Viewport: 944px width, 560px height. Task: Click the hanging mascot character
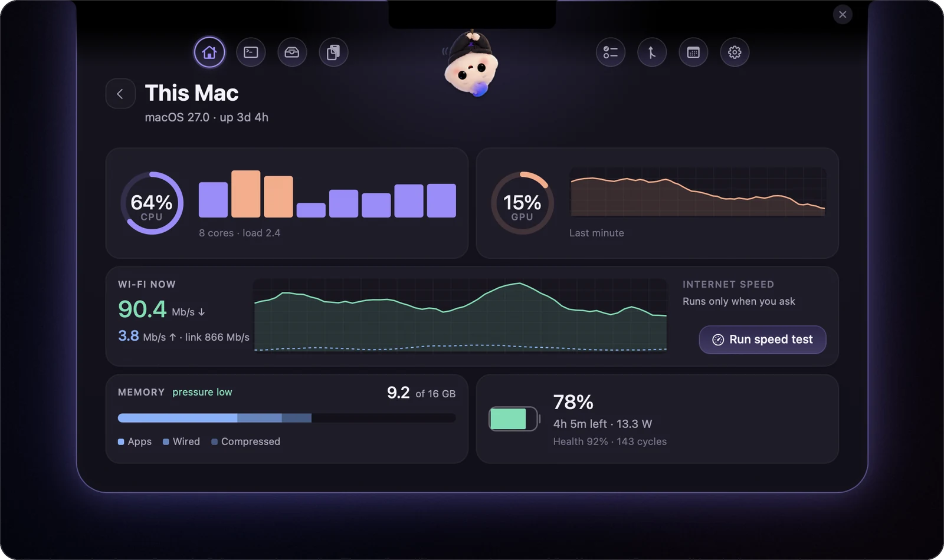point(471,64)
